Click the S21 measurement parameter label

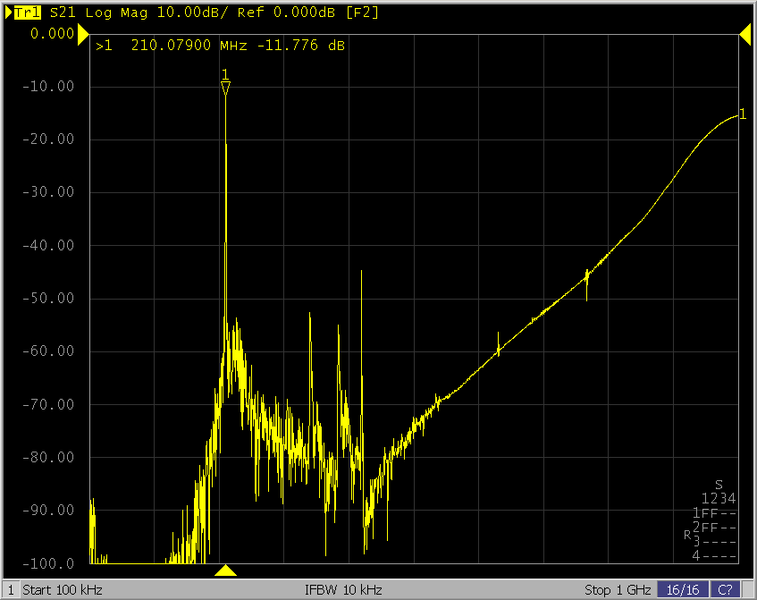tap(60, 14)
